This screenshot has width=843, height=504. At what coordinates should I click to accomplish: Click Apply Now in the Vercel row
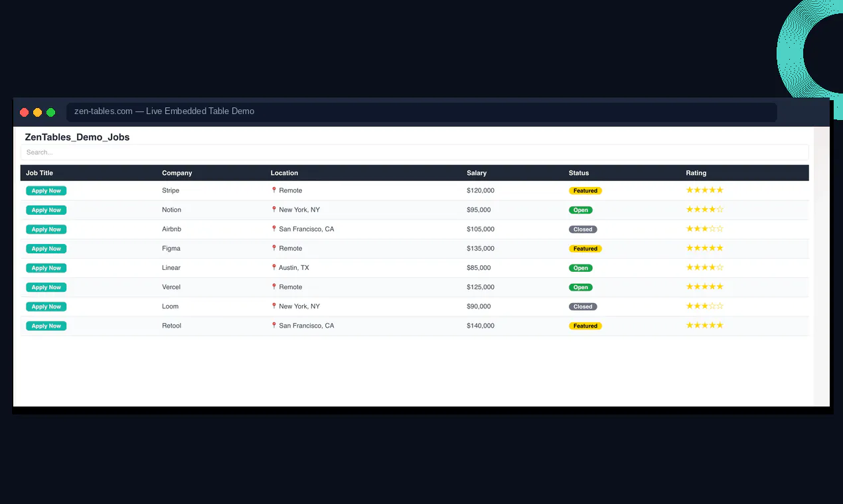click(x=46, y=287)
